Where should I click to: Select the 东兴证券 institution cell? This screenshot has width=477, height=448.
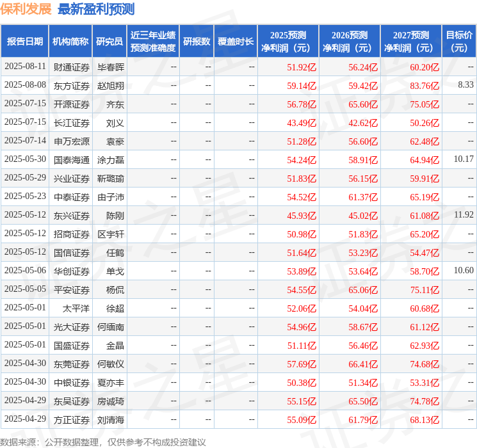pyautogui.click(x=72, y=216)
